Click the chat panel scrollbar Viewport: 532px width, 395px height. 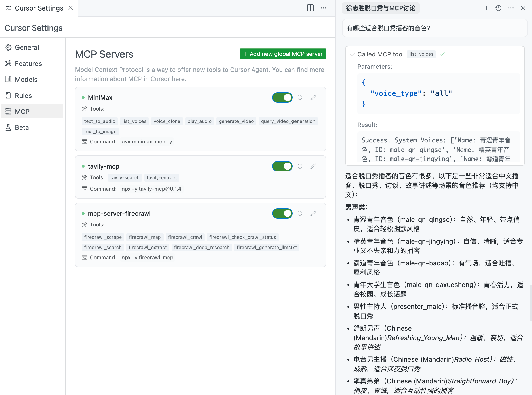point(530,303)
